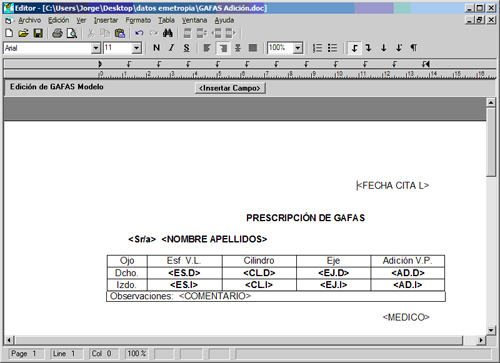Screen dimensions: 500x363
Task: Expand the 100% zoom dropdown
Action: pyautogui.click(x=298, y=48)
